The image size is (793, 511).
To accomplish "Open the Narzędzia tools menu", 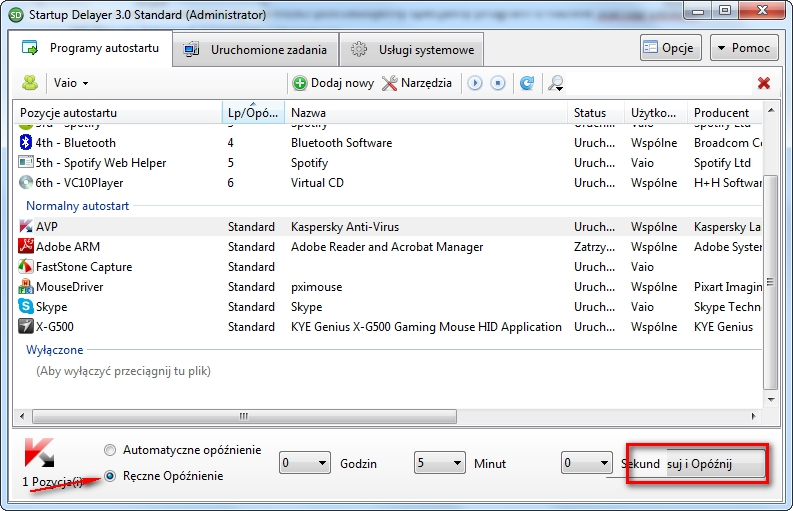I will [x=417, y=83].
